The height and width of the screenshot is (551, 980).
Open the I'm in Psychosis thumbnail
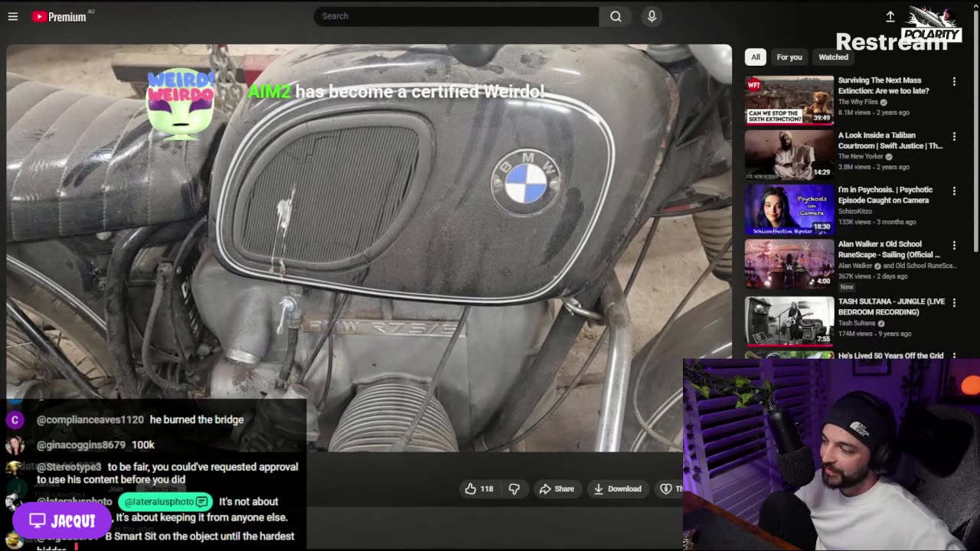pos(789,209)
